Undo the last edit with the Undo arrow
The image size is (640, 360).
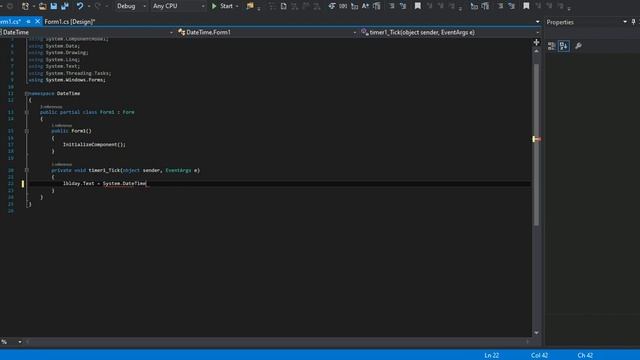[x=80, y=6]
